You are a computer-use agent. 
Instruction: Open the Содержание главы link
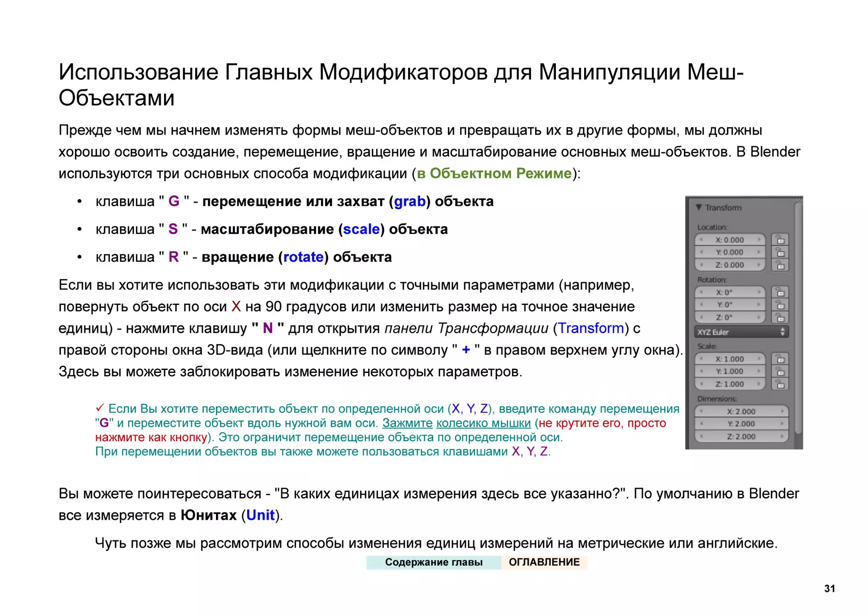coord(434,562)
